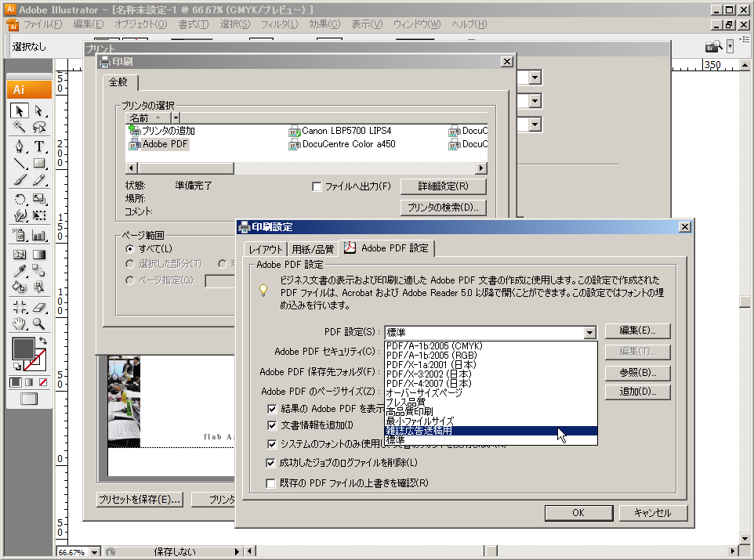Select the Eraser tool
Viewport: 754px width, 560px height.
coord(39,307)
